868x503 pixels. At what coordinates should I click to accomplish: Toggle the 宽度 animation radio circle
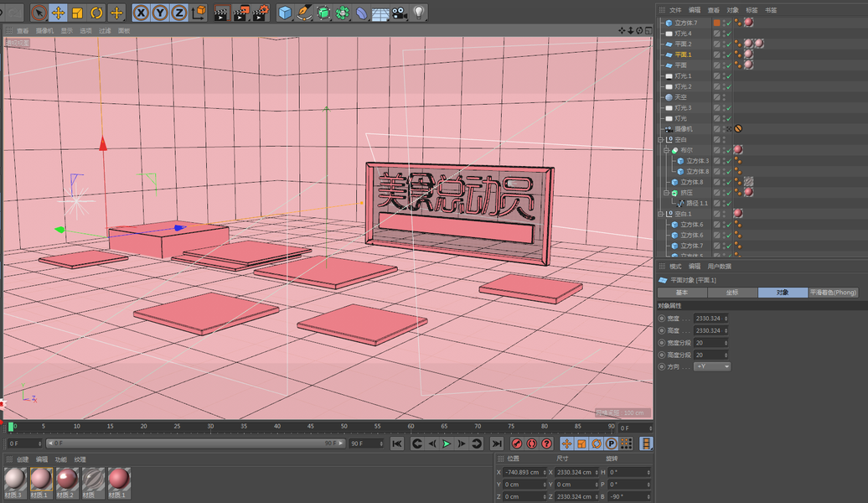(x=662, y=319)
